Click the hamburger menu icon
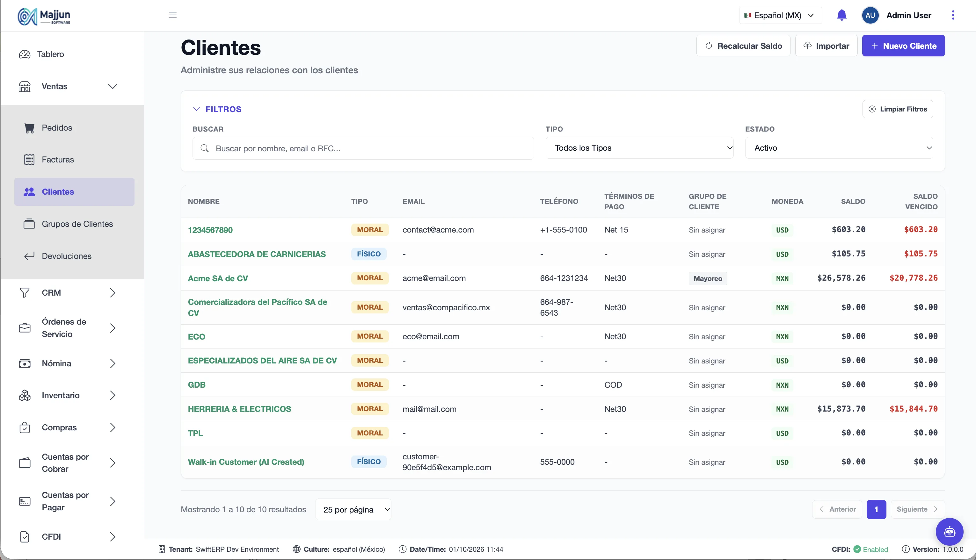Image resolution: width=976 pixels, height=560 pixels. click(172, 15)
